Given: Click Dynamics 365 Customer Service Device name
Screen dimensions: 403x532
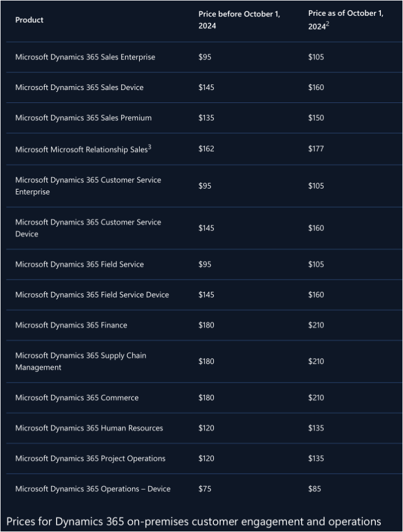Looking at the screenshot, I should (88, 228).
